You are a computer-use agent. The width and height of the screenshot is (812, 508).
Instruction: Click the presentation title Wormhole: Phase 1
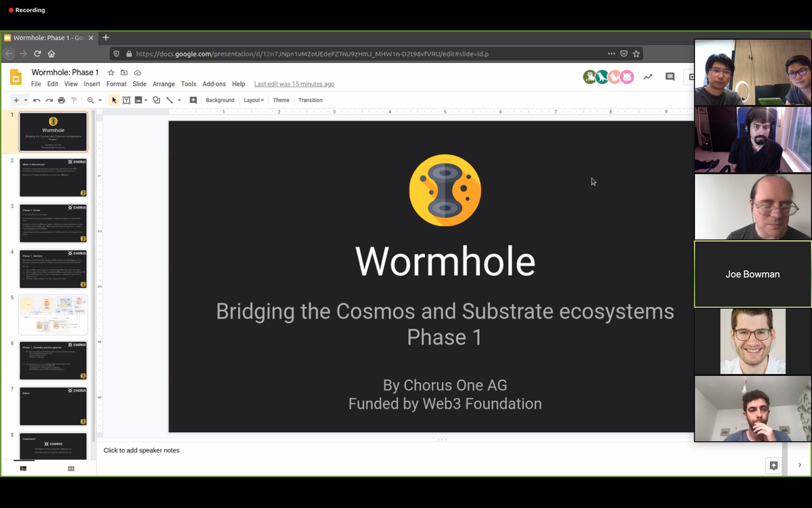click(65, 72)
